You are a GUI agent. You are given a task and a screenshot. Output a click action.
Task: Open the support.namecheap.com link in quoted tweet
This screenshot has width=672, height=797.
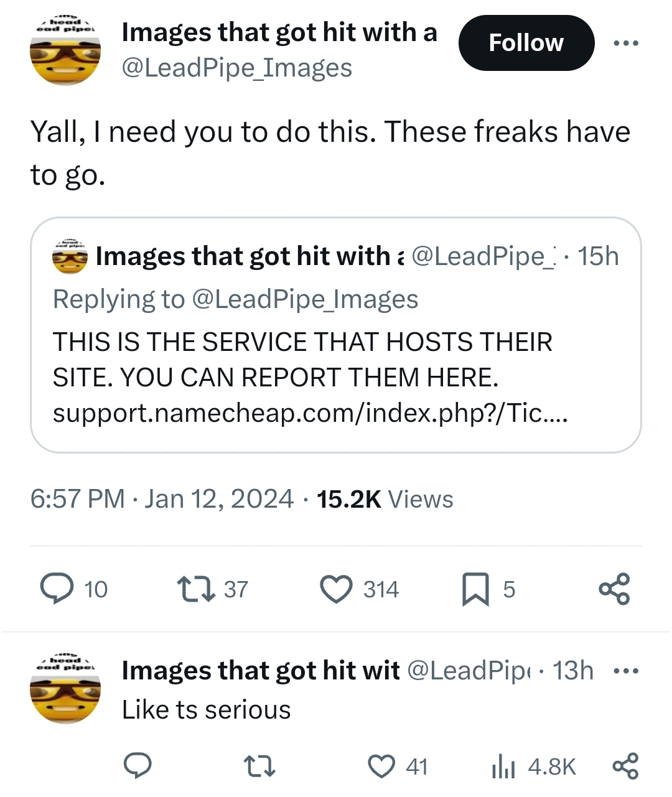click(310, 412)
